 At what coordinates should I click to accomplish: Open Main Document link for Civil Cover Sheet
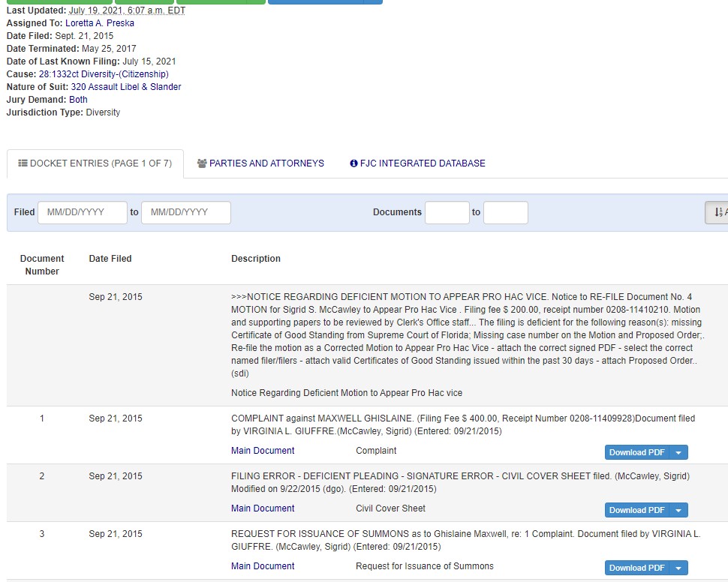263,508
